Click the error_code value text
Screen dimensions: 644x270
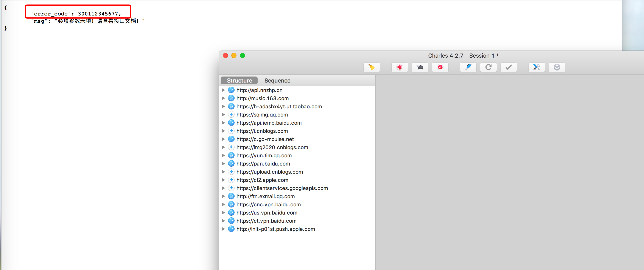(x=98, y=14)
